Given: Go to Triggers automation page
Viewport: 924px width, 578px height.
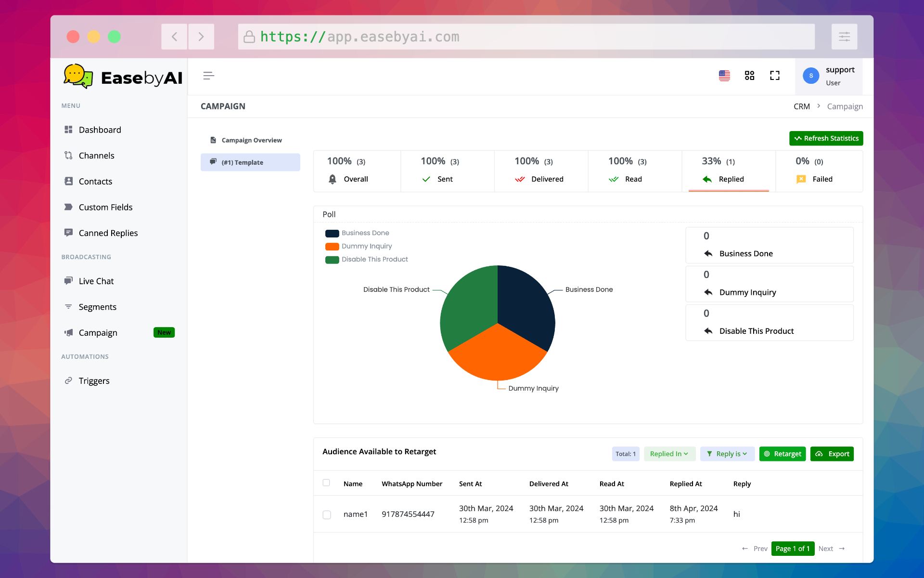Looking at the screenshot, I should pyautogui.click(x=94, y=381).
